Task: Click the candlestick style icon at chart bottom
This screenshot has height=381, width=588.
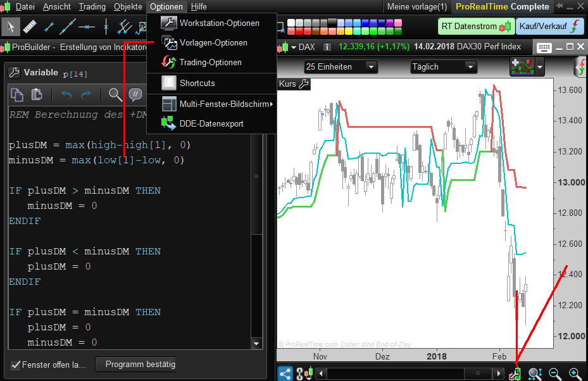Action: [309, 373]
